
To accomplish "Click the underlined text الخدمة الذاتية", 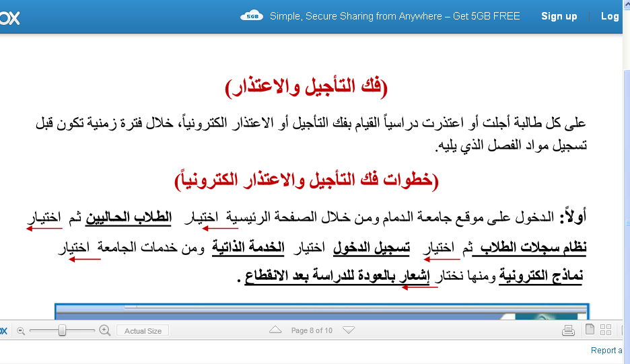I will pos(248,247).
